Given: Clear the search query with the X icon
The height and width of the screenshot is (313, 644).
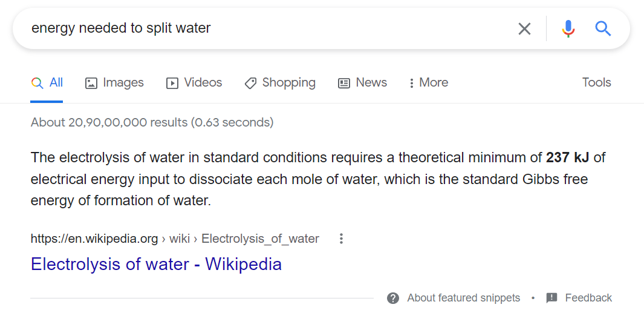Looking at the screenshot, I should pyautogui.click(x=524, y=28).
